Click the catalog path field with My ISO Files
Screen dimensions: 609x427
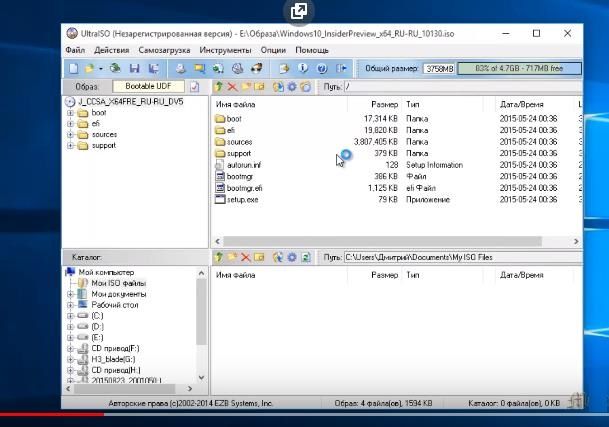[463, 257]
